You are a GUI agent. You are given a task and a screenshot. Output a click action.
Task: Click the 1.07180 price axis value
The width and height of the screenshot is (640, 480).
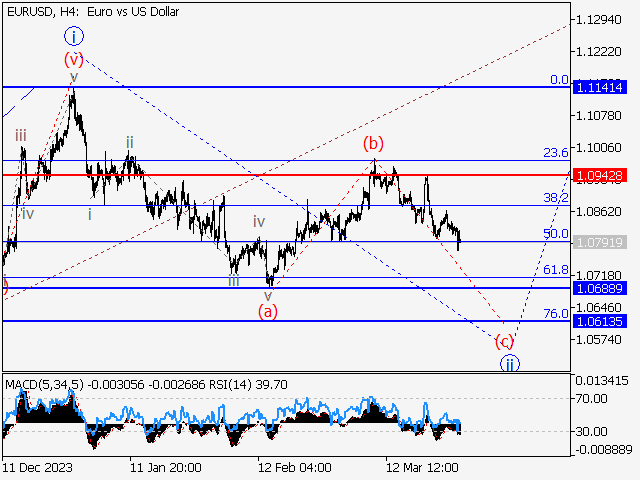pos(598,276)
